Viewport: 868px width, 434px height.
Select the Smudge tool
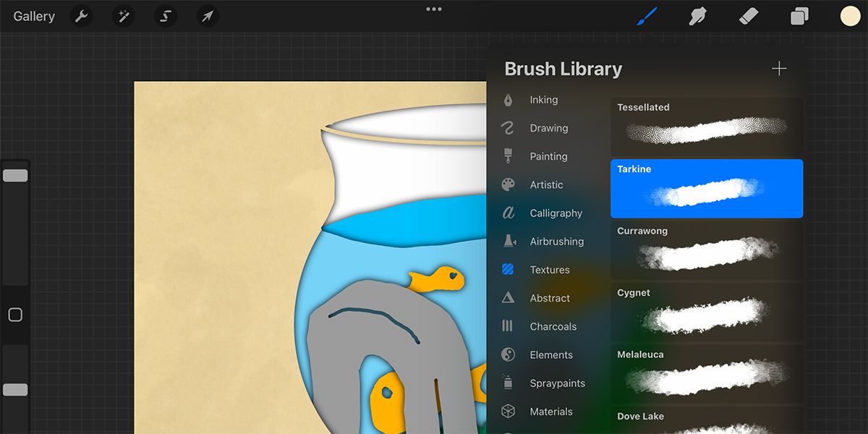click(x=697, y=16)
